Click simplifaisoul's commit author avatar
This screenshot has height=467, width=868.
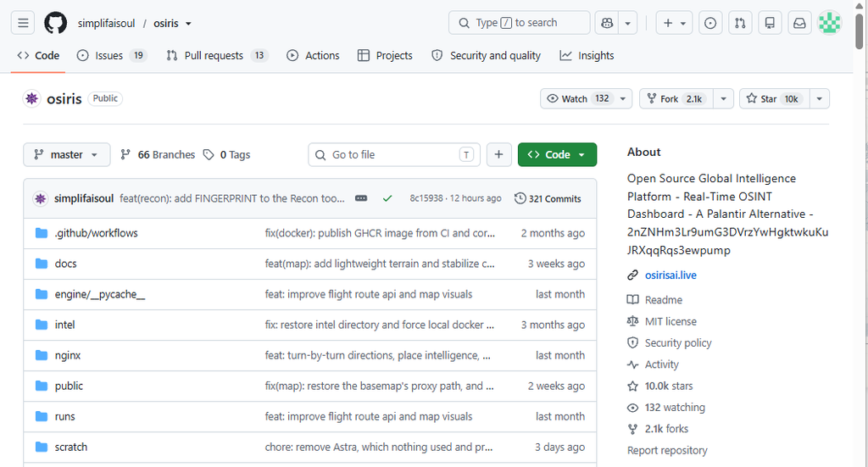pos(40,198)
